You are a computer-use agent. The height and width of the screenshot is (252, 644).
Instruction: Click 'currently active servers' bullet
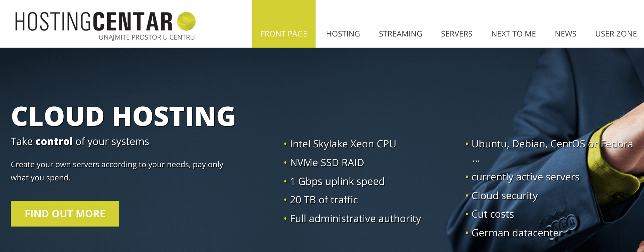point(525,177)
